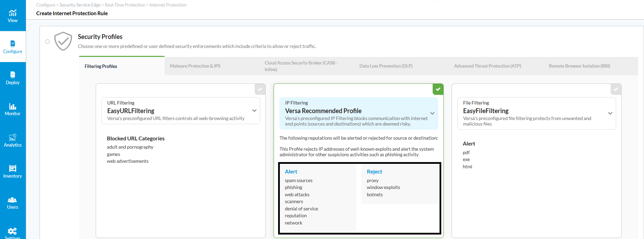Click the File Filtering Alert heading
This screenshot has height=239, width=644.
click(x=469, y=143)
